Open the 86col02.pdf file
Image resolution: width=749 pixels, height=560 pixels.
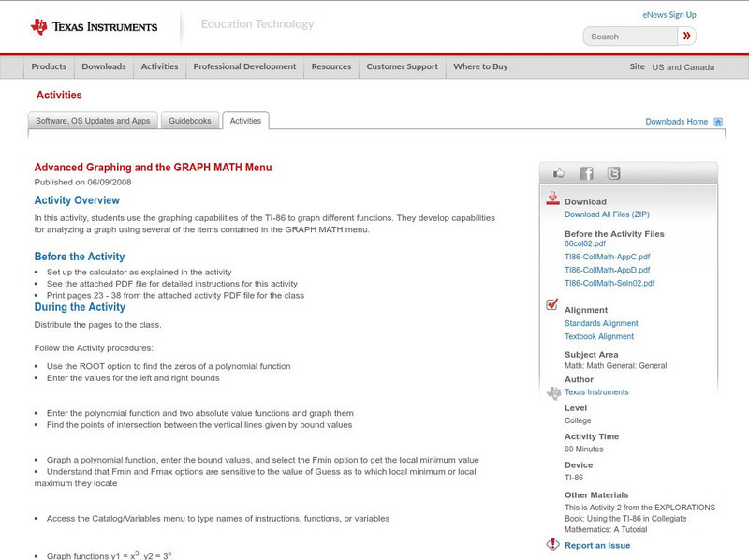pos(584,243)
